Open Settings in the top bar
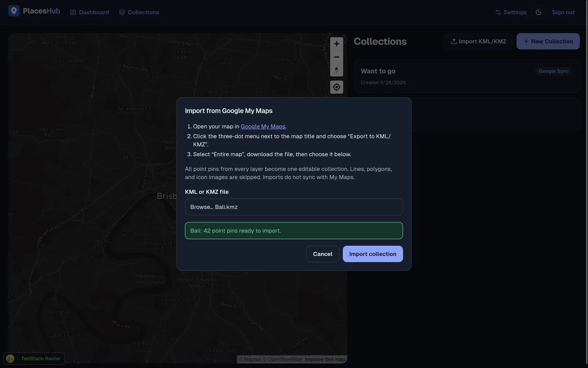Screen dimensions: 588x368 point(511,12)
